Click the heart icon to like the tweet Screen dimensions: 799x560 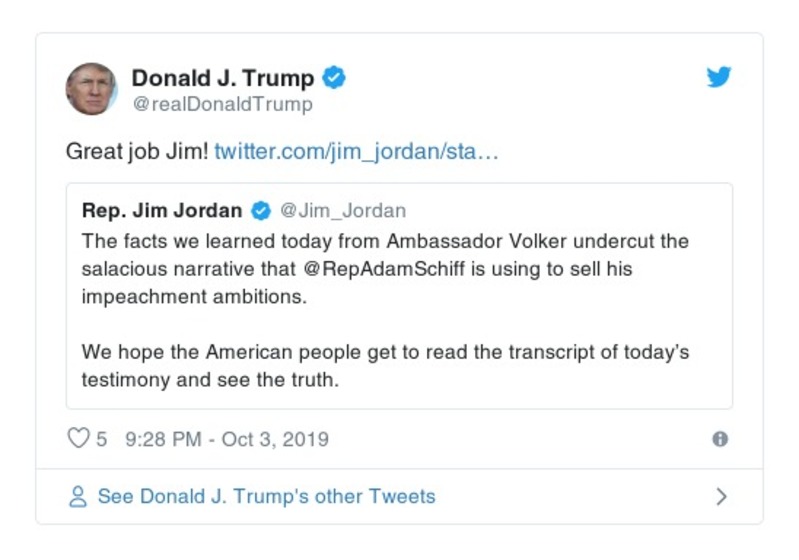coord(78,439)
